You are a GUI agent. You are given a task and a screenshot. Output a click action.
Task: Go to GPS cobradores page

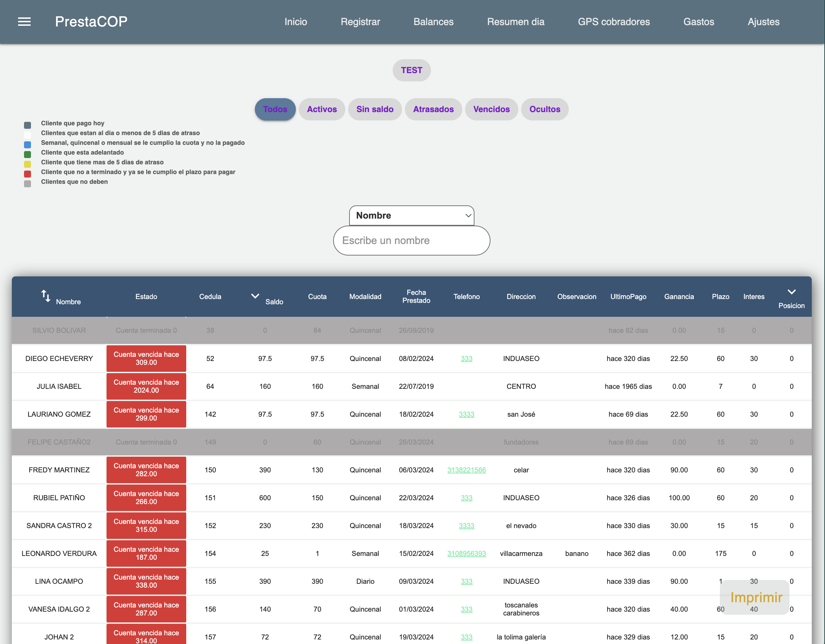click(x=613, y=22)
